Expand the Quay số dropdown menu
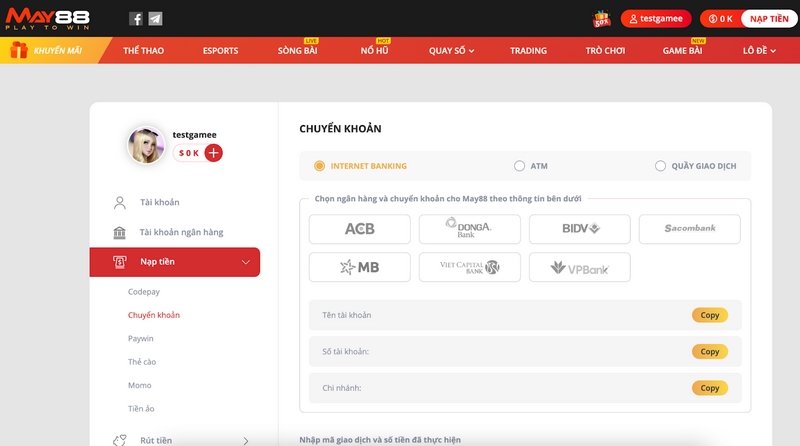This screenshot has height=446, width=800. (x=451, y=50)
